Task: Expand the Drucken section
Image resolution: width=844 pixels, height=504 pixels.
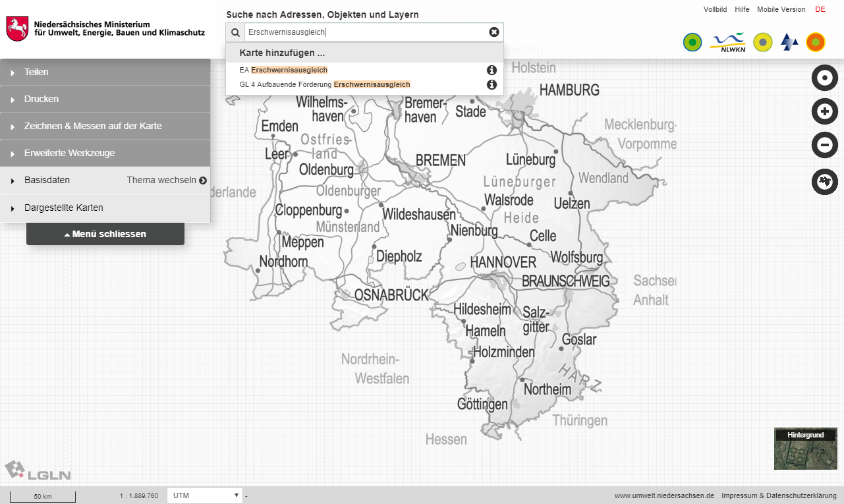Action: pos(105,99)
